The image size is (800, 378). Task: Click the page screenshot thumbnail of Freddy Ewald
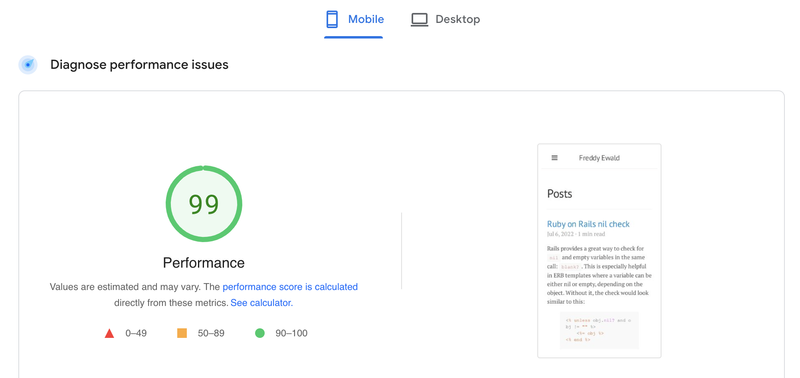pos(599,250)
